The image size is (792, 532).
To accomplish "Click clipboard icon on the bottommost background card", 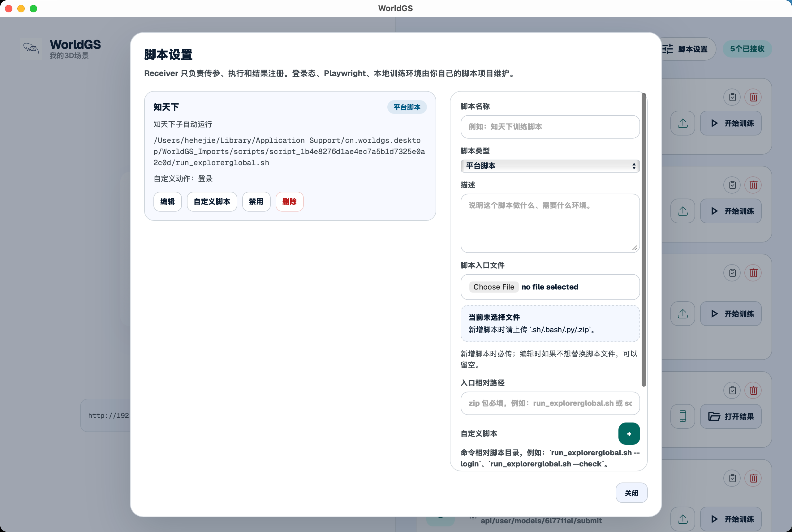I will point(732,478).
